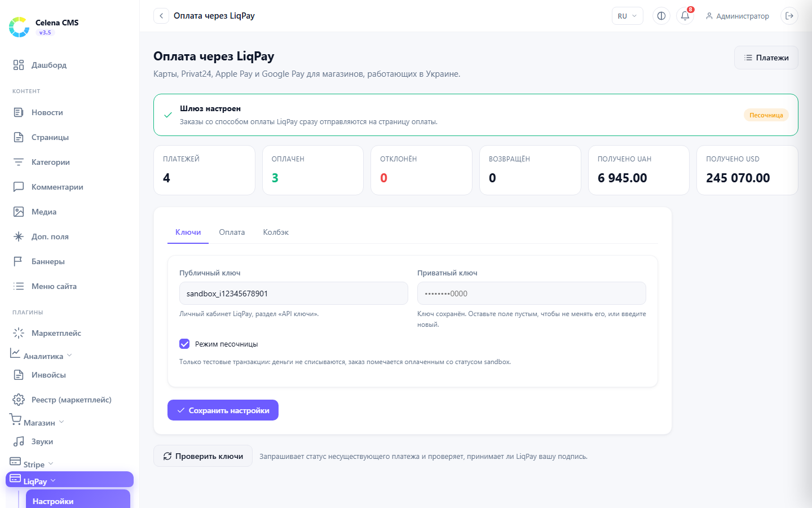Click the Возвращён stat card
The image size is (812, 508).
(530, 170)
